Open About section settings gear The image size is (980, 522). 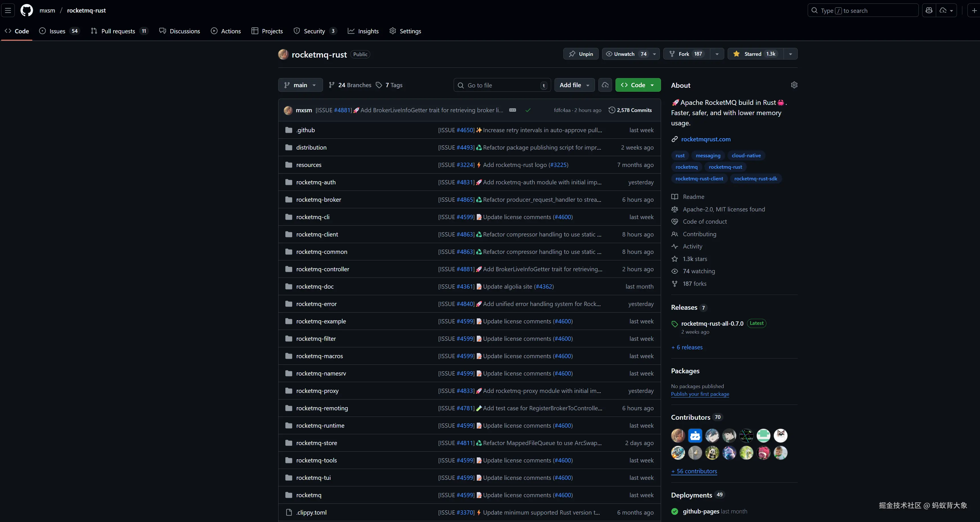794,85
